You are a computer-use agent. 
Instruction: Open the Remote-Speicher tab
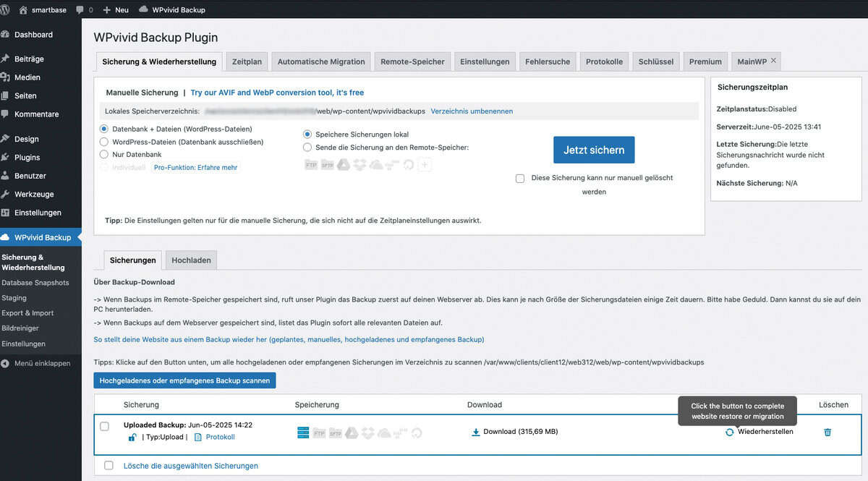[412, 61]
